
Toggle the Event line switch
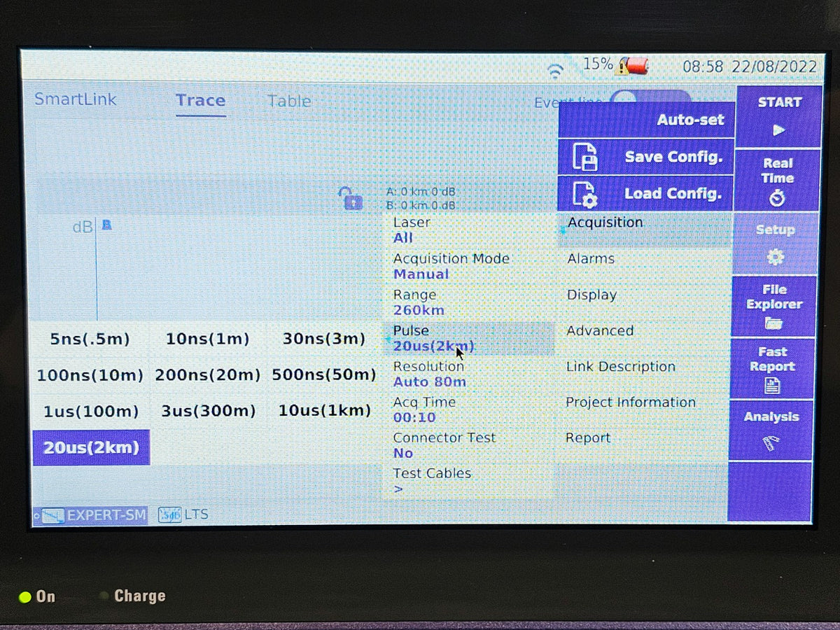[650, 97]
